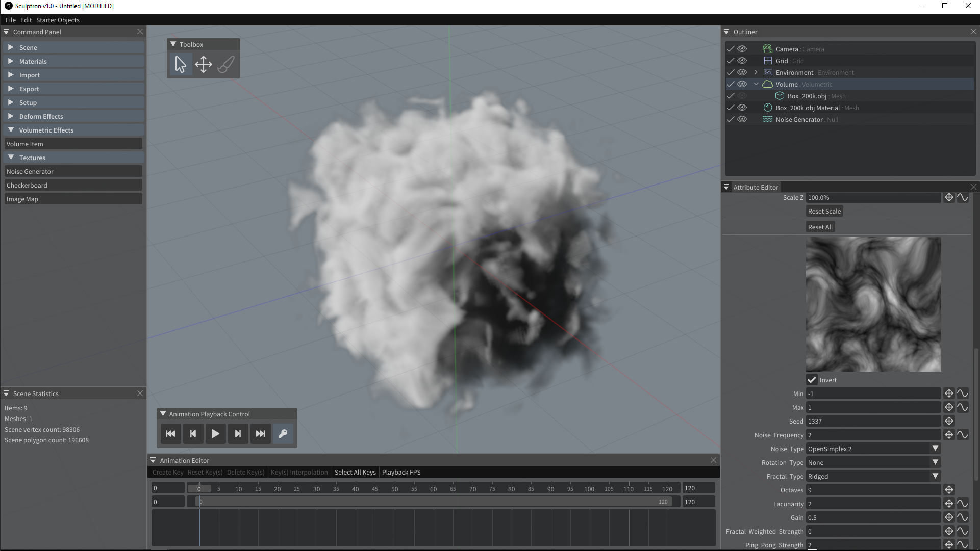Toggle the auto-key key icon button
This screenshot has height=551, width=980.
pyautogui.click(x=283, y=434)
